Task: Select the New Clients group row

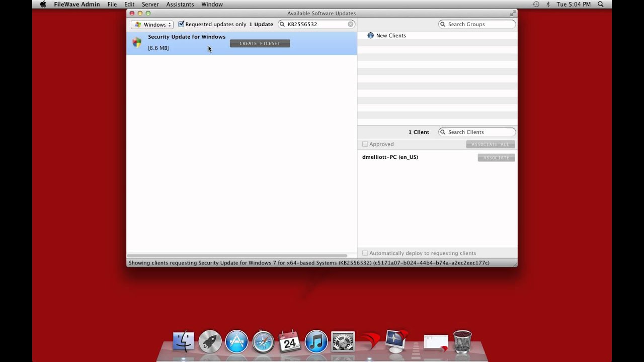Action: [437, 35]
